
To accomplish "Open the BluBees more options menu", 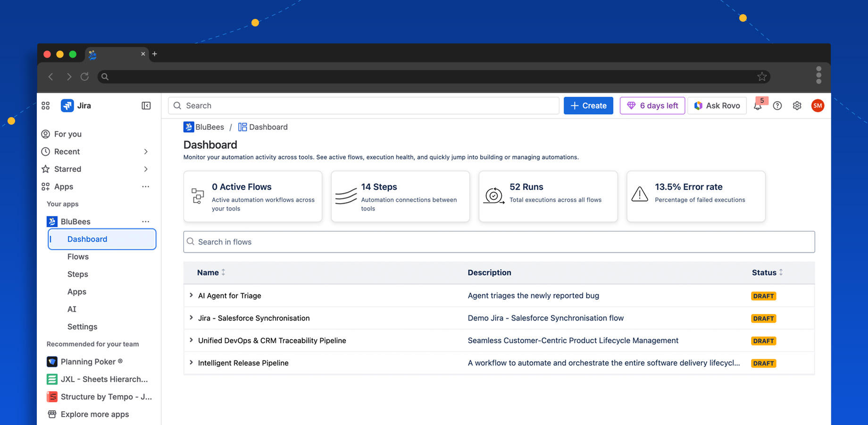I will 146,221.
